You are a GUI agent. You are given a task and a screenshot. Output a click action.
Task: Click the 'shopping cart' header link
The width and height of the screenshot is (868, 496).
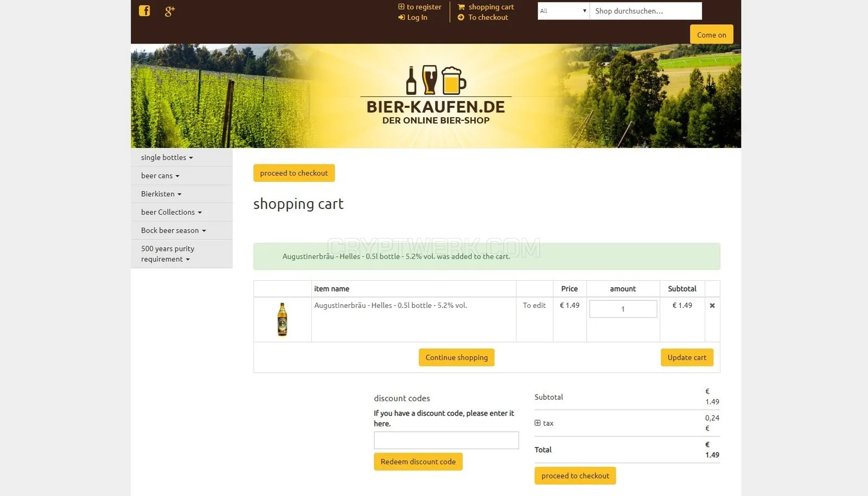[491, 7]
